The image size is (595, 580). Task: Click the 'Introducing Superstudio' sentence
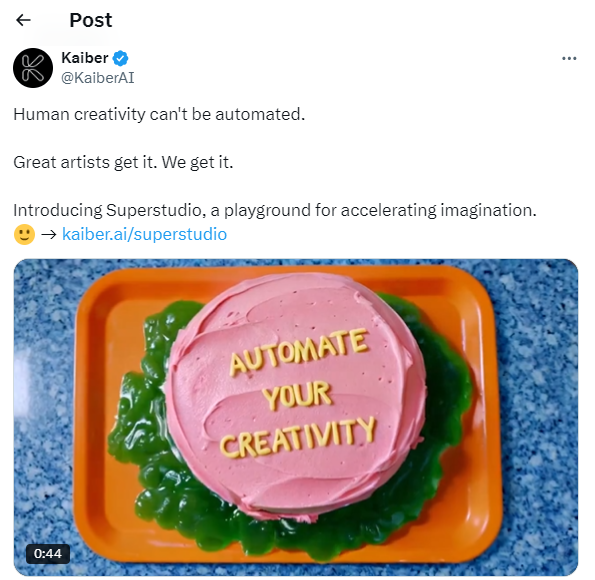click(x=275, y=210)
